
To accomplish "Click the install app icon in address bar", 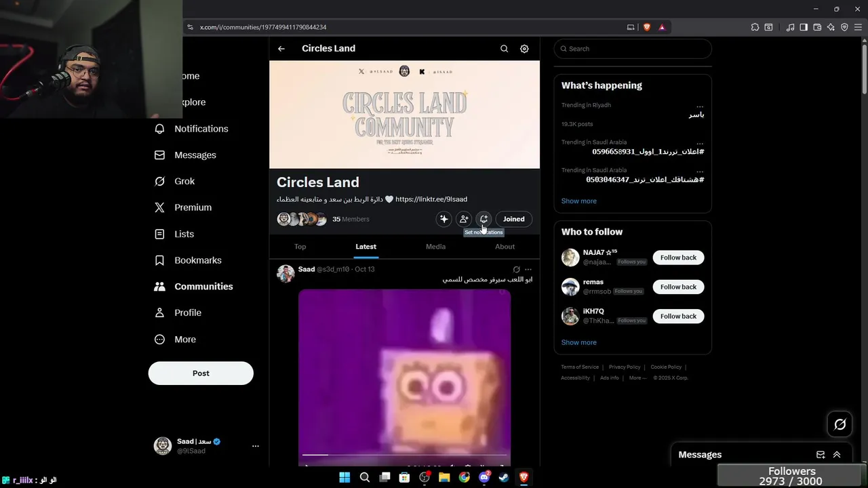I will pos(631,27).
